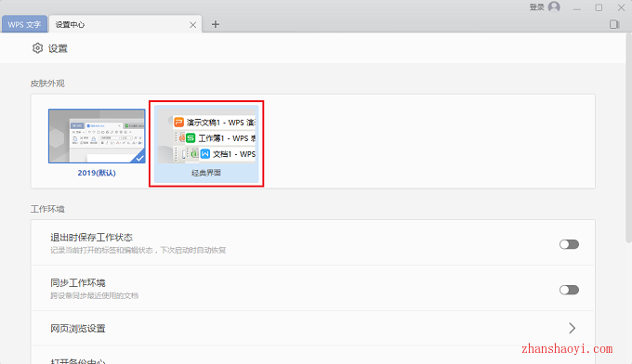Click the 登录 login link
This screenshot has width=632, height=364.
pos(536,6)
